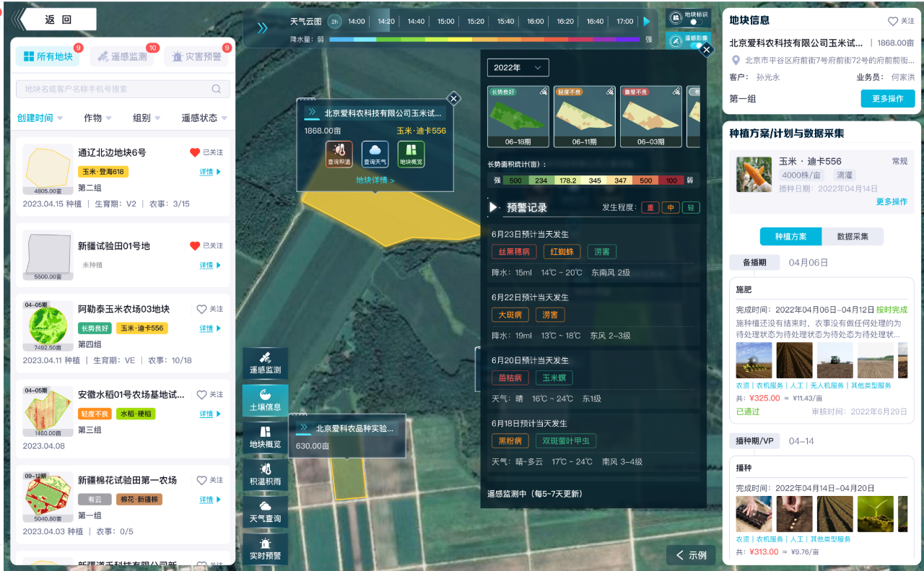Expand the 遥感状态 filter dropdown

204,118
